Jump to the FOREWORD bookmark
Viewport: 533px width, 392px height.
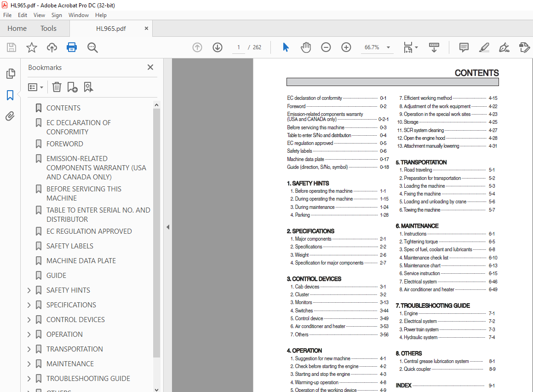coord(64,144)
